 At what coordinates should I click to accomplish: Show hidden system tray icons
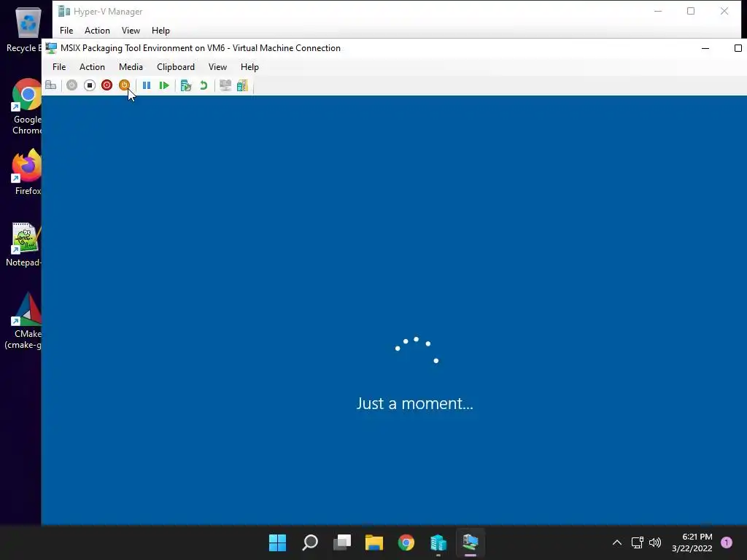pyautogui.click(x=617, y=542)
